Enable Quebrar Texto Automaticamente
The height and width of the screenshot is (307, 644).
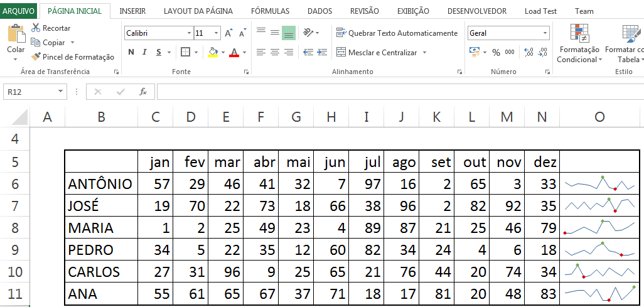[397, 33]
